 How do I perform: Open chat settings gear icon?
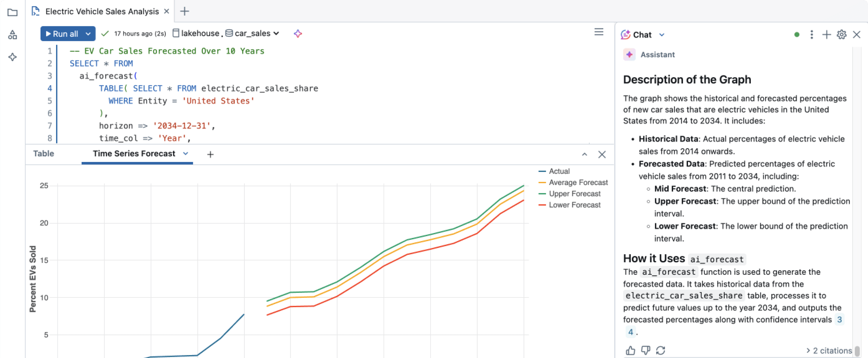click(x=841, y=34)
